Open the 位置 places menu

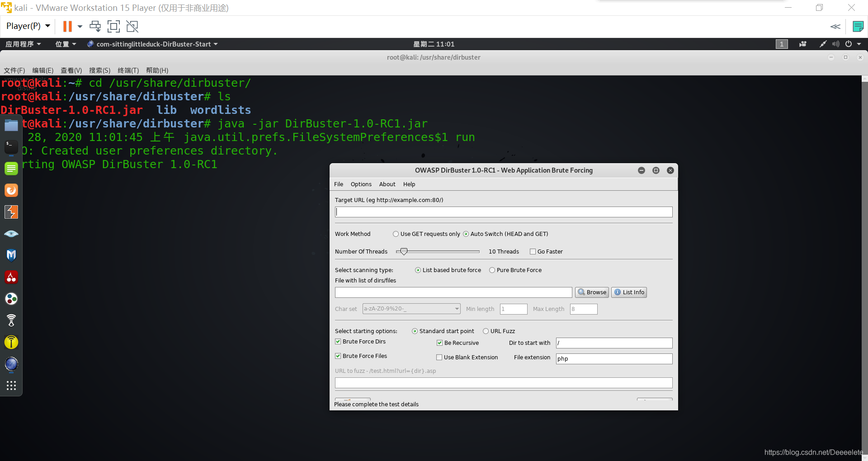point(66,44)
